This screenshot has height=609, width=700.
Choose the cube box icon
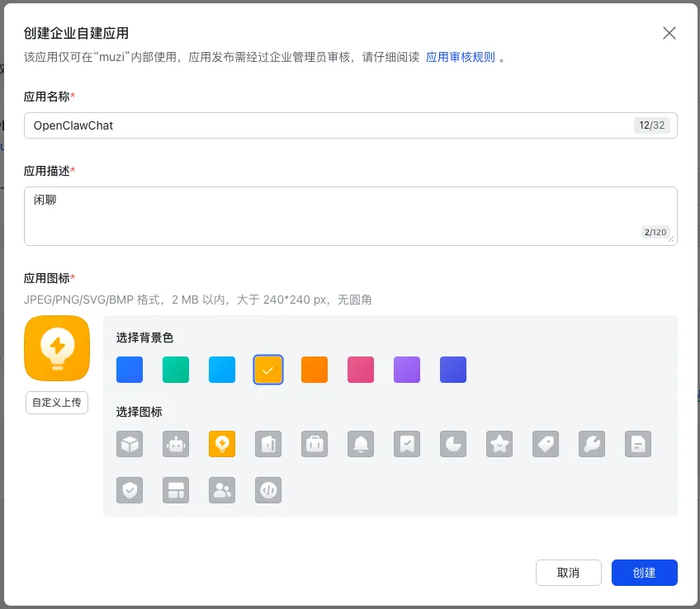pos(130,444)
